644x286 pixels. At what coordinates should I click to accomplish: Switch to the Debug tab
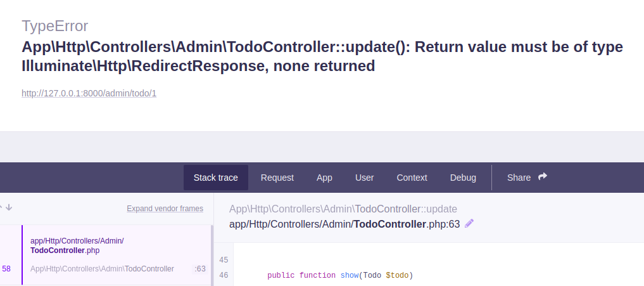click(x=463, y=178)
